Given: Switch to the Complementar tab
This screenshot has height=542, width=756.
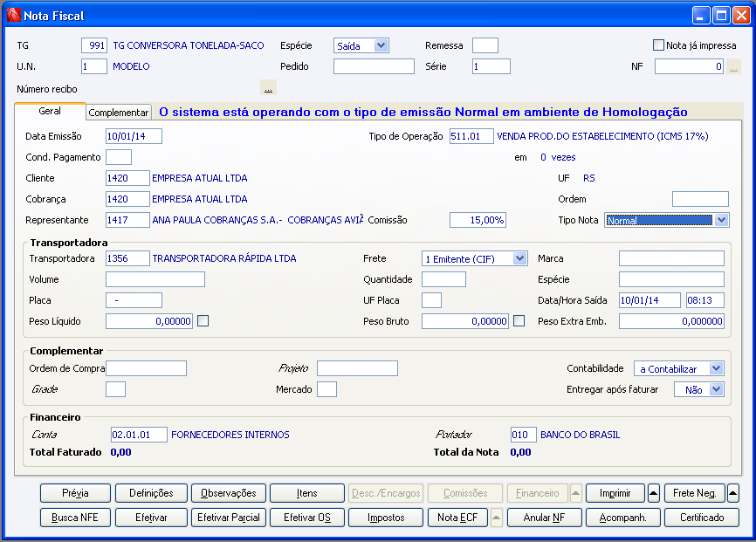Looking at the screenshot, I should [119, 113].
